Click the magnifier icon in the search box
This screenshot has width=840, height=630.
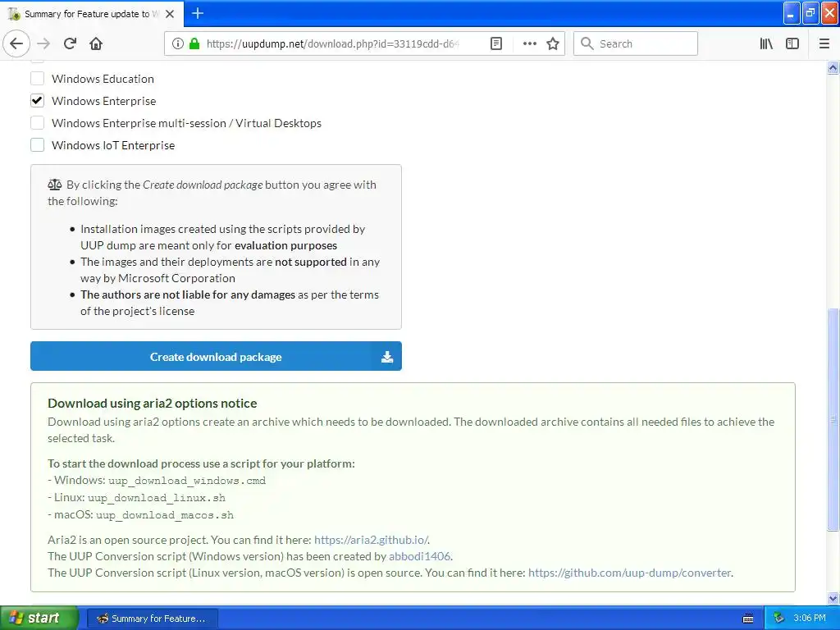tap(587, 43)
